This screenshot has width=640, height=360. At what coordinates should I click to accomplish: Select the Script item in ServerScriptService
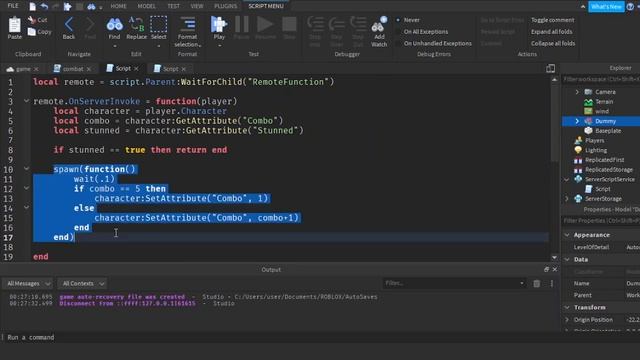[602, 189]
